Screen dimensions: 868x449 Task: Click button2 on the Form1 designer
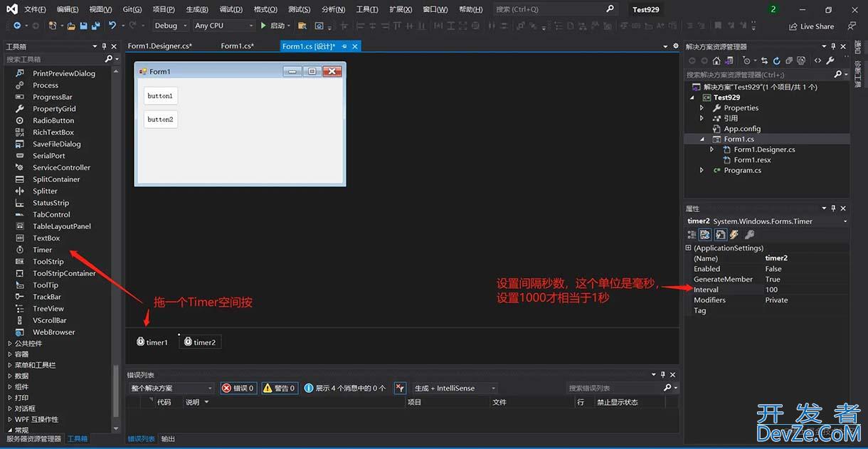tap(160, 120)
